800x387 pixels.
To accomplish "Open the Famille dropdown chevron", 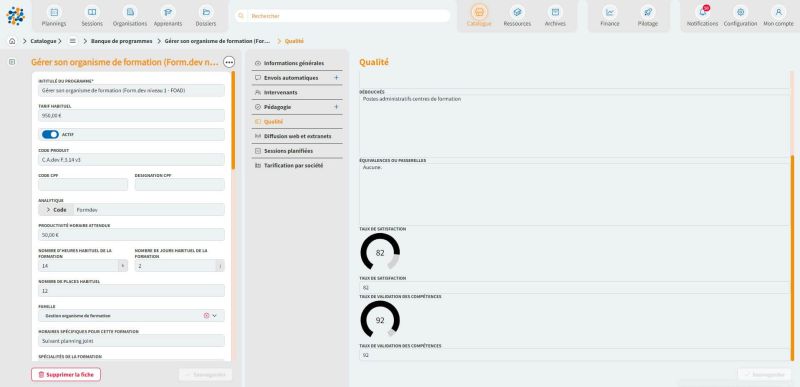I will 215,316.
